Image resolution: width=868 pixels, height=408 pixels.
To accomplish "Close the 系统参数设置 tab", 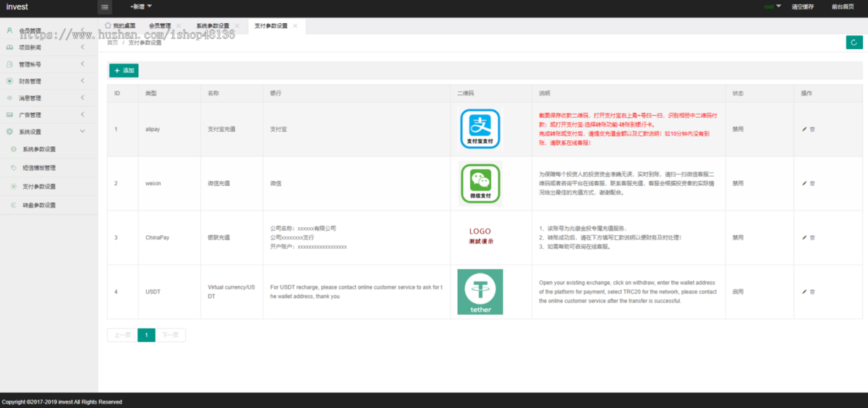I will [237, 25].
